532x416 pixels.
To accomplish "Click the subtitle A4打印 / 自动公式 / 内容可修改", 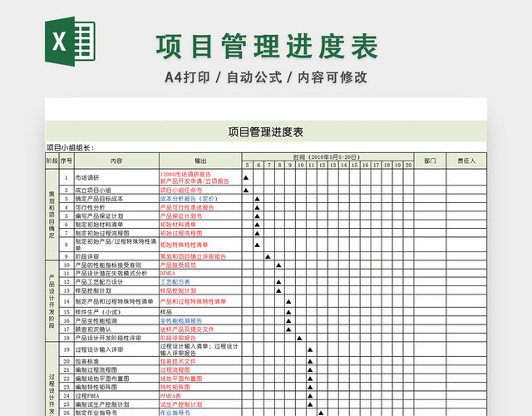I will 266,77.
